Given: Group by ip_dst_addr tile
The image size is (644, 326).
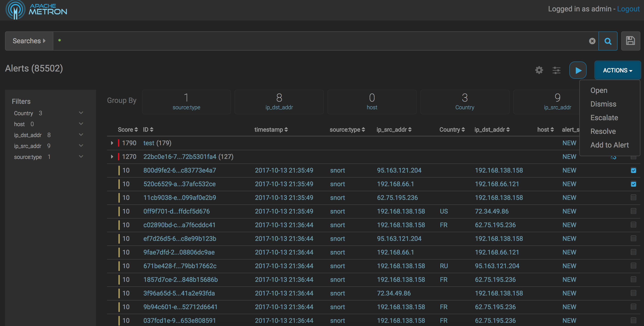Looking at the screenshot, I should tap(279, 102).
